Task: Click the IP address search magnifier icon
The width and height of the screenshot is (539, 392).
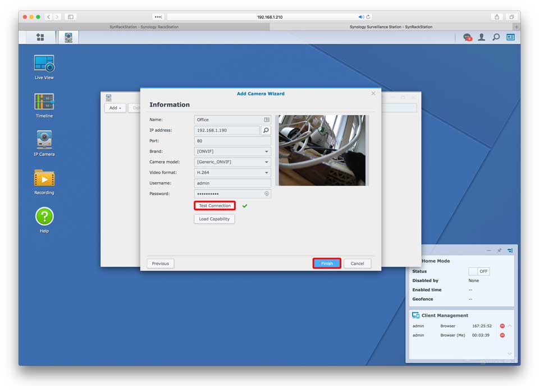Action: [x=266, y=130]
